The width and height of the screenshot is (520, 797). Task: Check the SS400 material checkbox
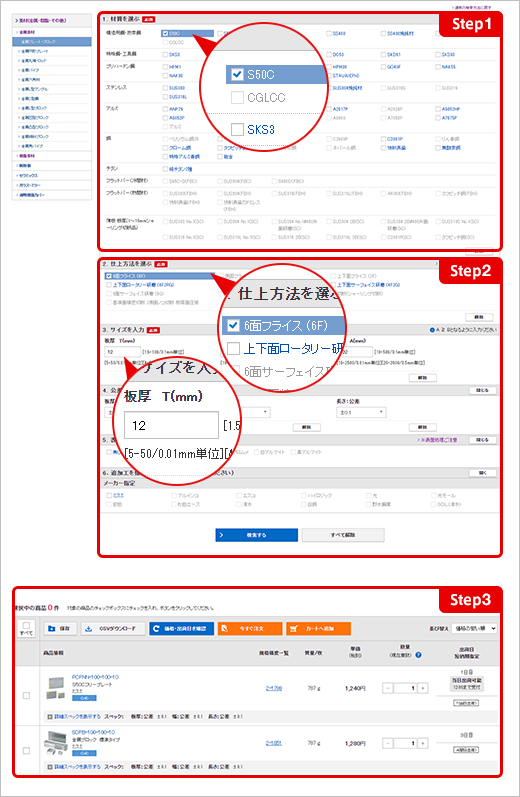(329, 34)
